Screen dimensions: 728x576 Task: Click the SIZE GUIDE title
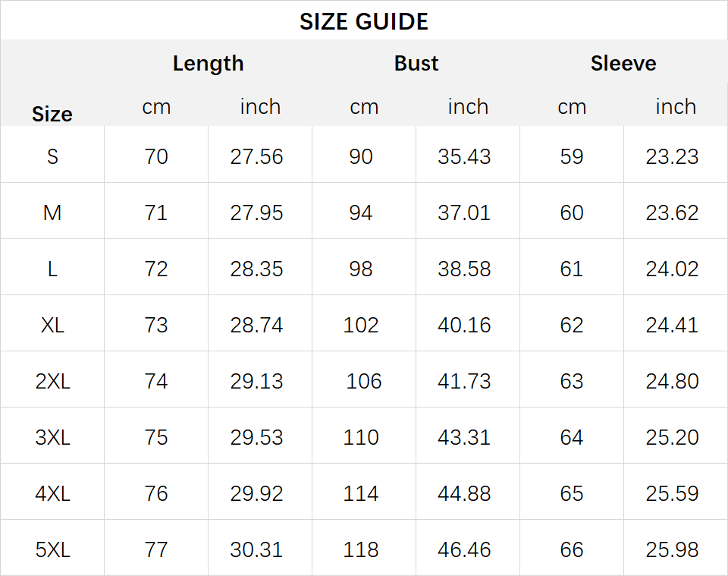point(363,21)
